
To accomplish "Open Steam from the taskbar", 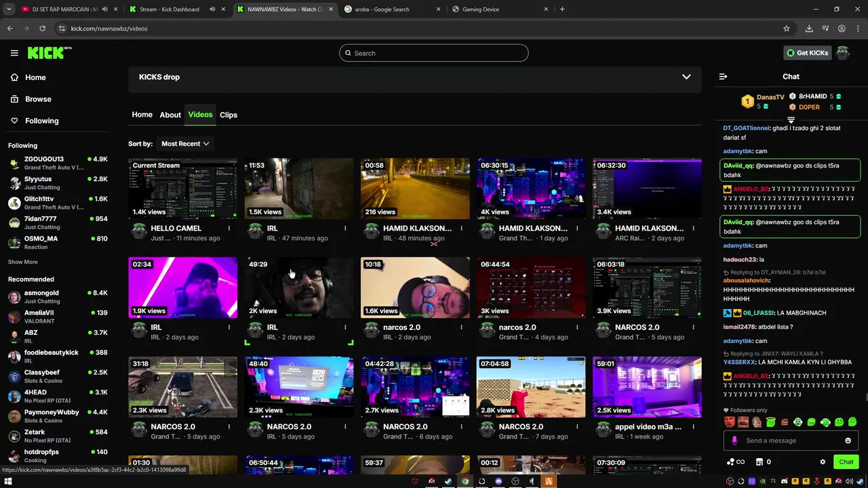I will coord(448,481).
